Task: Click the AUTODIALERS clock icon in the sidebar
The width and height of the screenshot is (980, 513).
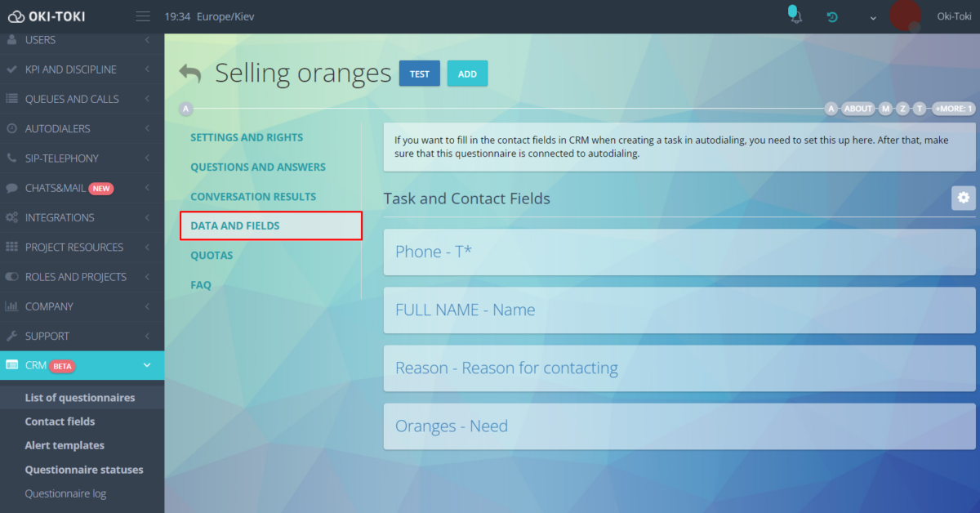Action: coord(11,128)
